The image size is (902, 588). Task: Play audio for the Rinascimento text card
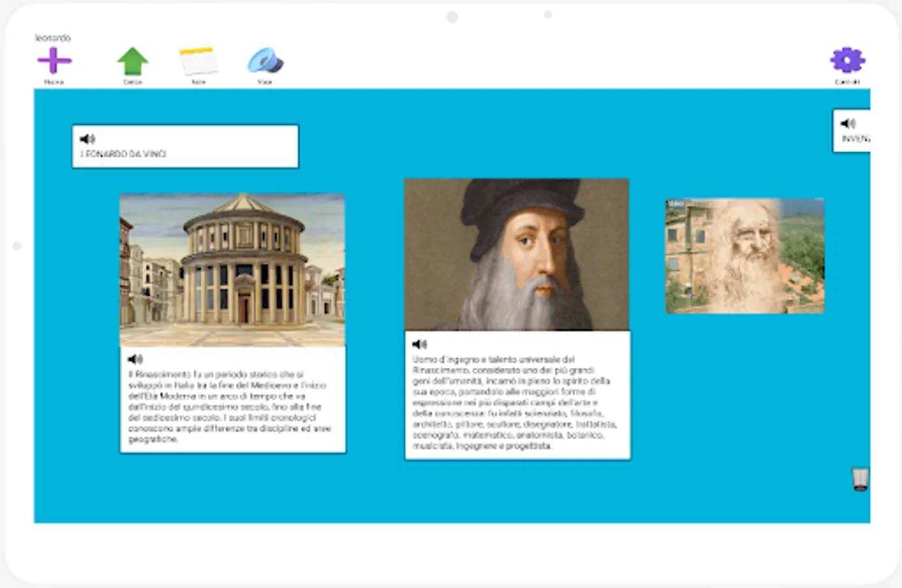(135, 359)
